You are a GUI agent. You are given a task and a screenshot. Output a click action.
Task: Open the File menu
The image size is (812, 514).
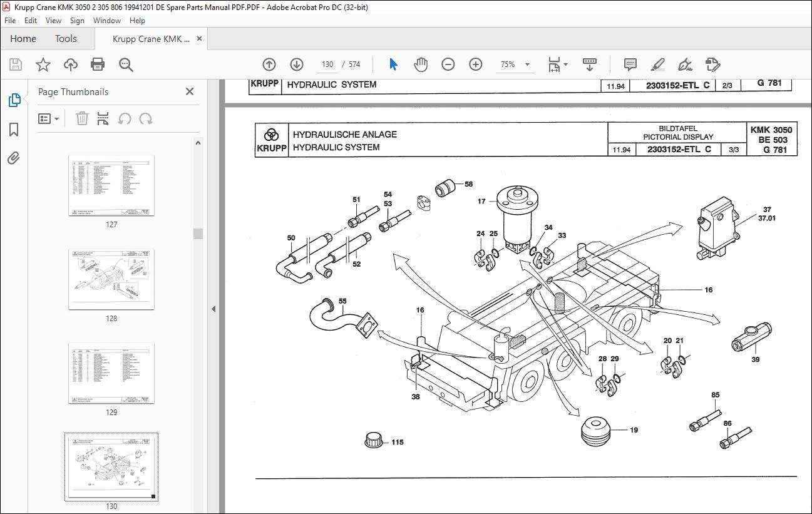pyautogui.click(x=10, y=21)
